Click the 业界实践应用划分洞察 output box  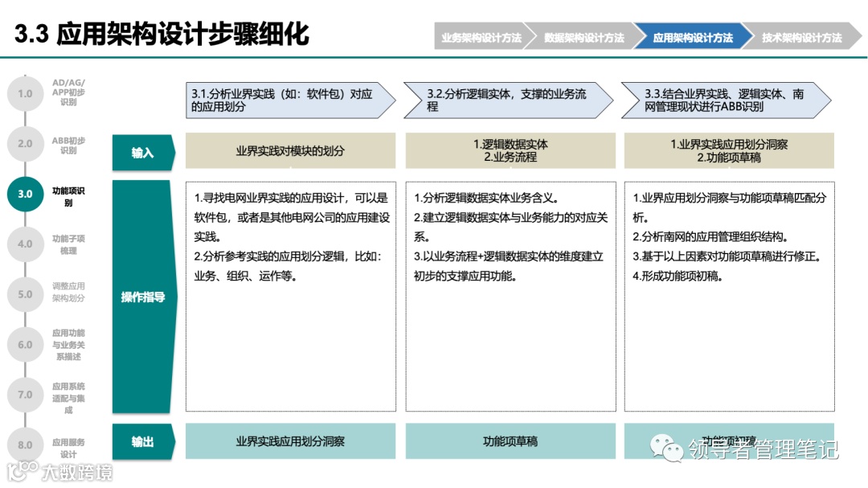coord(291,441)
